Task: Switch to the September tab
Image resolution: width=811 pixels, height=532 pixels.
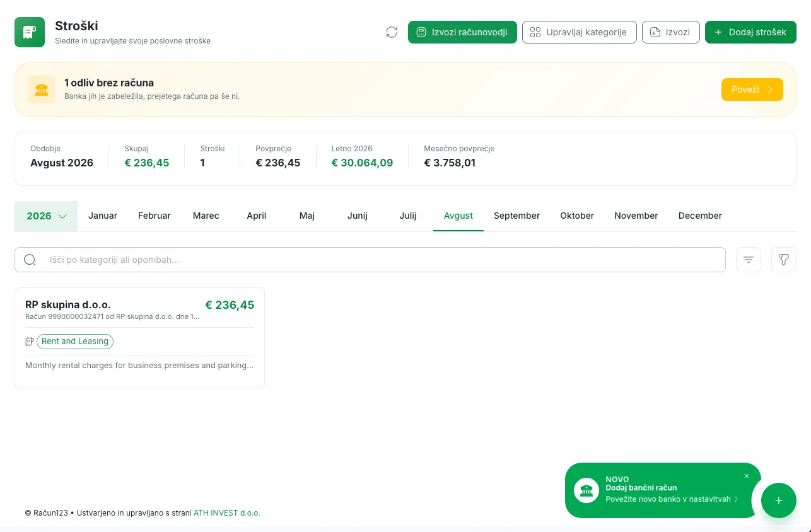Action: click(x=516, y=216)
